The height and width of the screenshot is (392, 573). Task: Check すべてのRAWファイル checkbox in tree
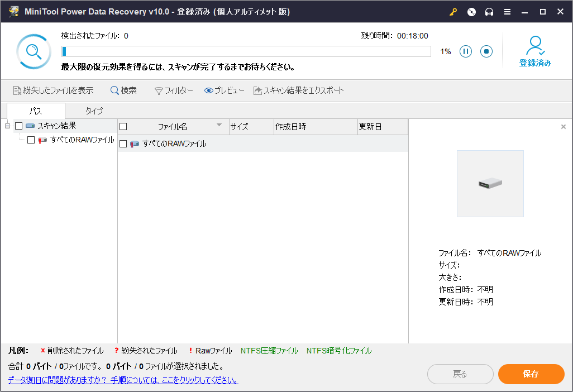(x=31, y=140)
